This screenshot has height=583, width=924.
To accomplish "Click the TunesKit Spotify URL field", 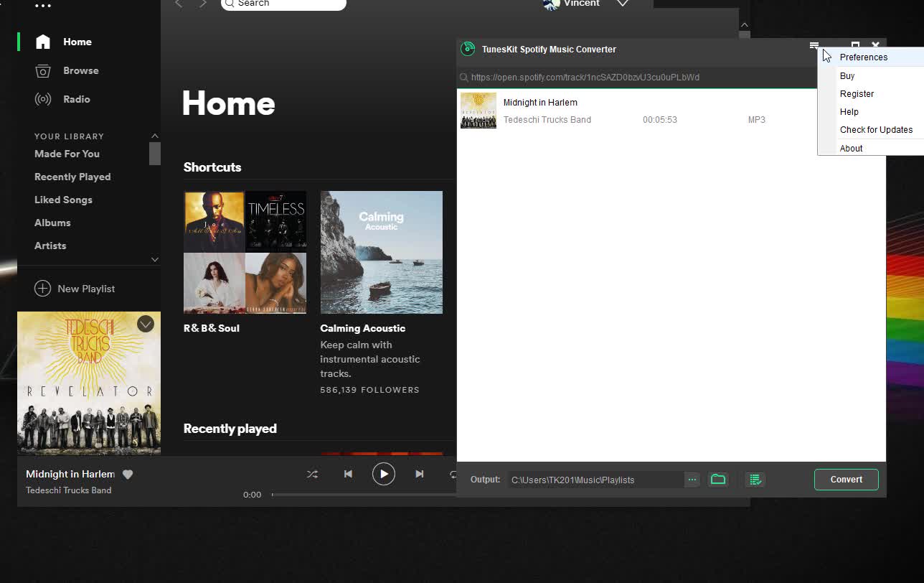I will tap(638, 77).
